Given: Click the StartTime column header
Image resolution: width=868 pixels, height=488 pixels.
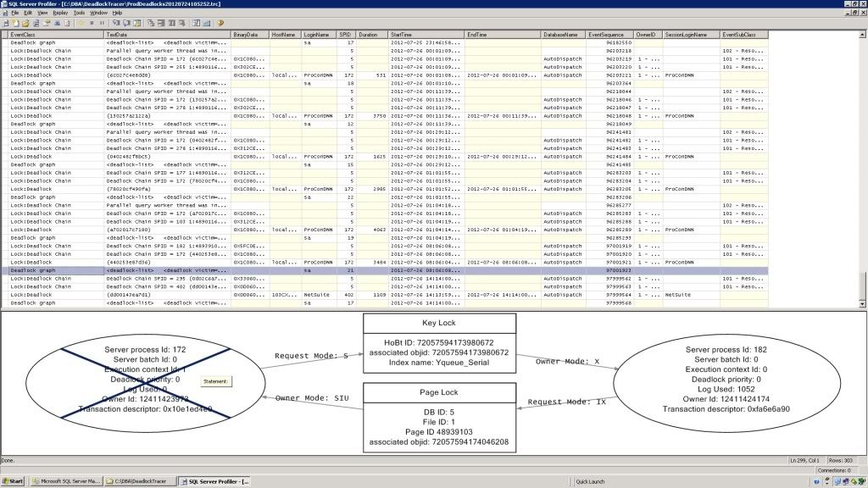Looking at the screenshot, I should (426, 34).
